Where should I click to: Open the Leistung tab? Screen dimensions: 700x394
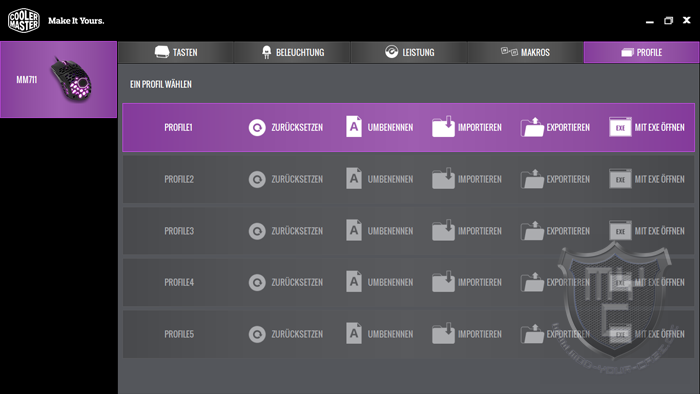[x=409, y=52]
